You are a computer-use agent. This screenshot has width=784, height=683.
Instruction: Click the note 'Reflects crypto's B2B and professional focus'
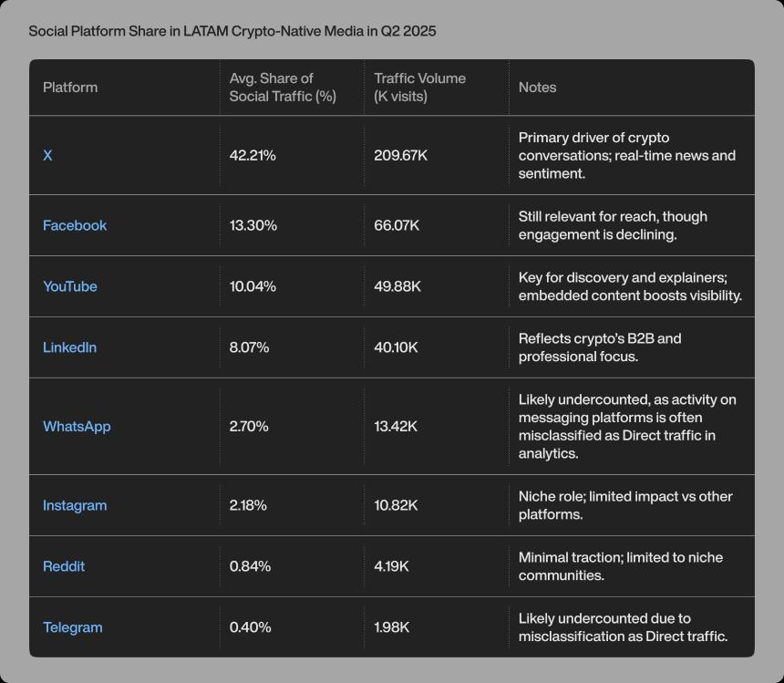[x=600, y=347]
